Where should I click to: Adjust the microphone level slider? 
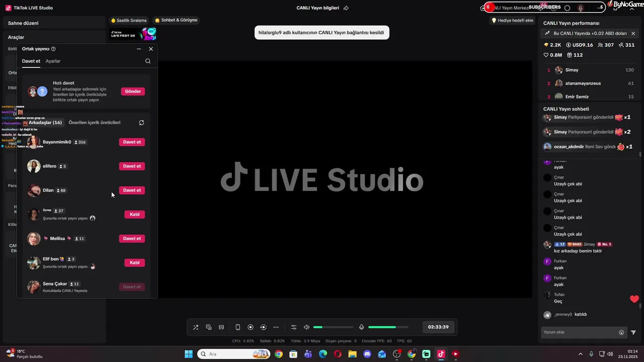(x=387, y=327)
